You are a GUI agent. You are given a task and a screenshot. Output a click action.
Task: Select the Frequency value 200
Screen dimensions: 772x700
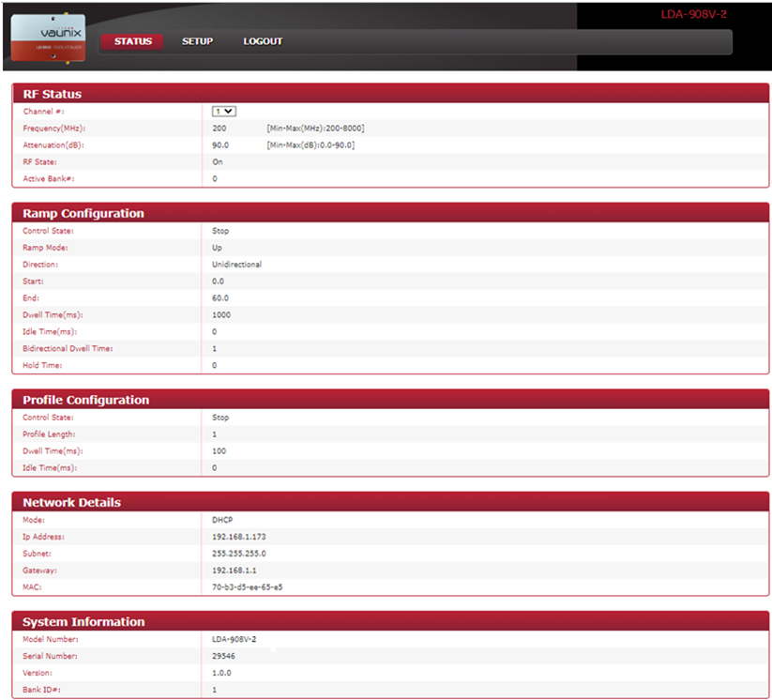point(219,128)
